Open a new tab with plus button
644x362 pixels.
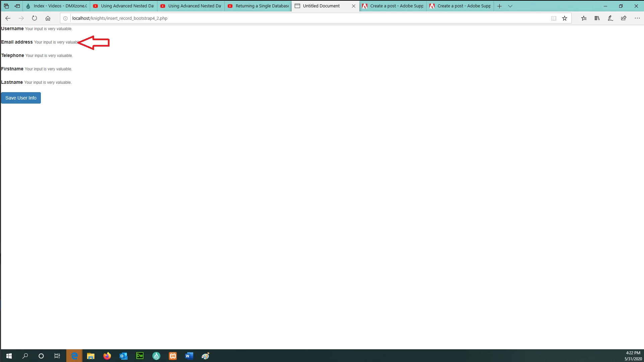pos(499,6)
